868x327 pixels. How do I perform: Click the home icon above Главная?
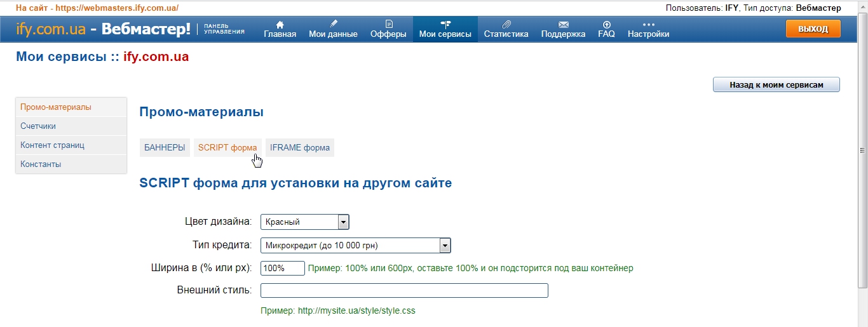tap(280, 24)
